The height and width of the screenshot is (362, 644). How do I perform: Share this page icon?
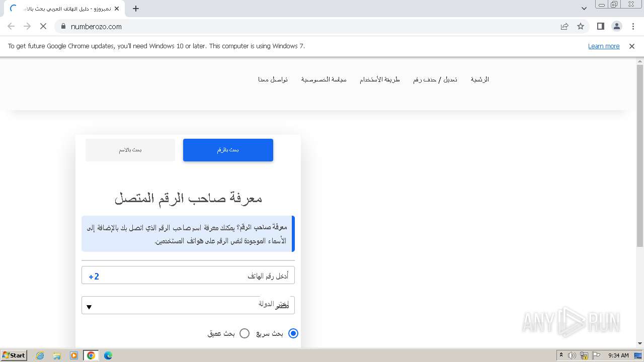(x=565, y=26)
